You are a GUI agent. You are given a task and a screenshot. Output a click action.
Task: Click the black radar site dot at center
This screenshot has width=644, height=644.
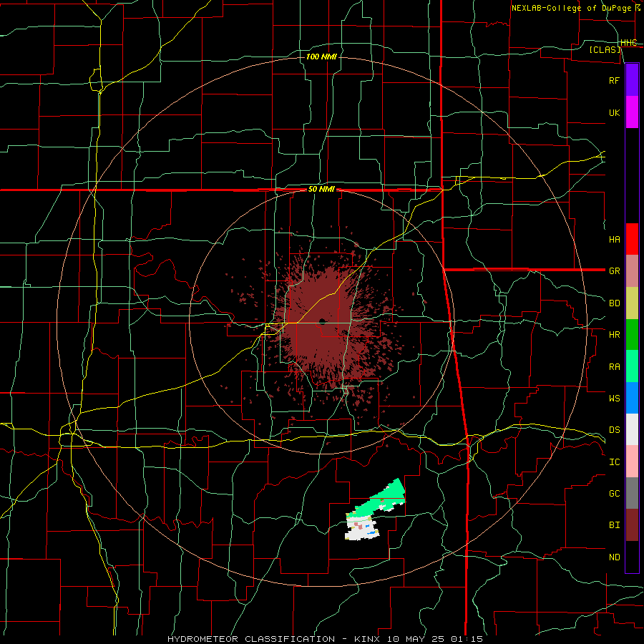pyautogui.click(x=323, y=321)
